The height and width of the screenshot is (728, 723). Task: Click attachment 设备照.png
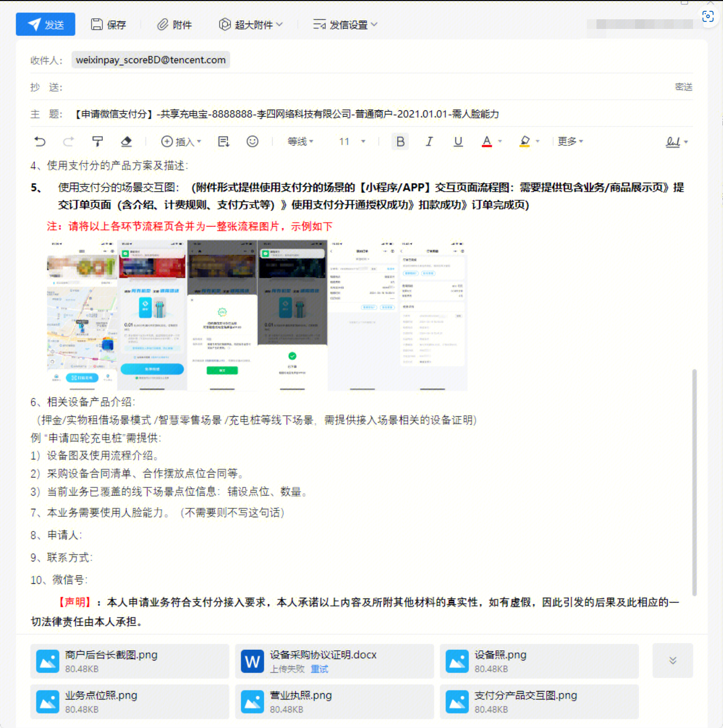tap(539, 661)
